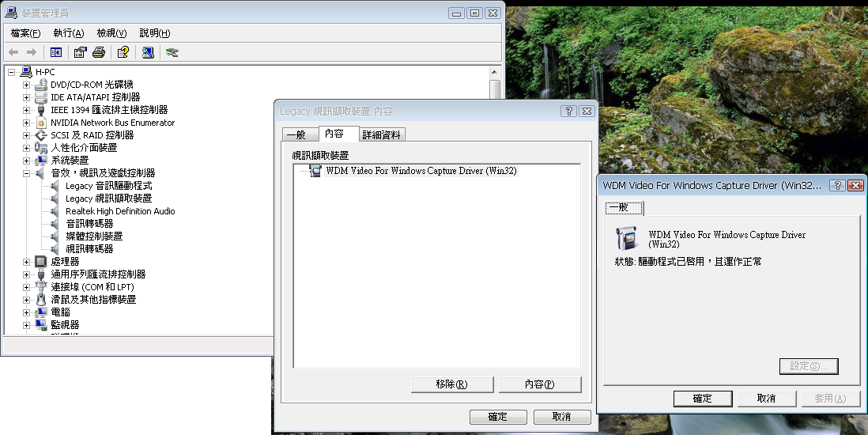Click the 系統裝置 category icon
This screenshot has width=868, height=435.
pos(41,161)
